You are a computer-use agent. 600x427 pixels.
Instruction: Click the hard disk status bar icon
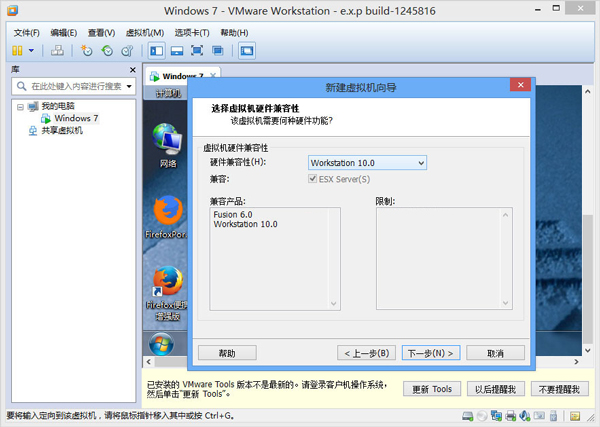(x=468, y=416)
